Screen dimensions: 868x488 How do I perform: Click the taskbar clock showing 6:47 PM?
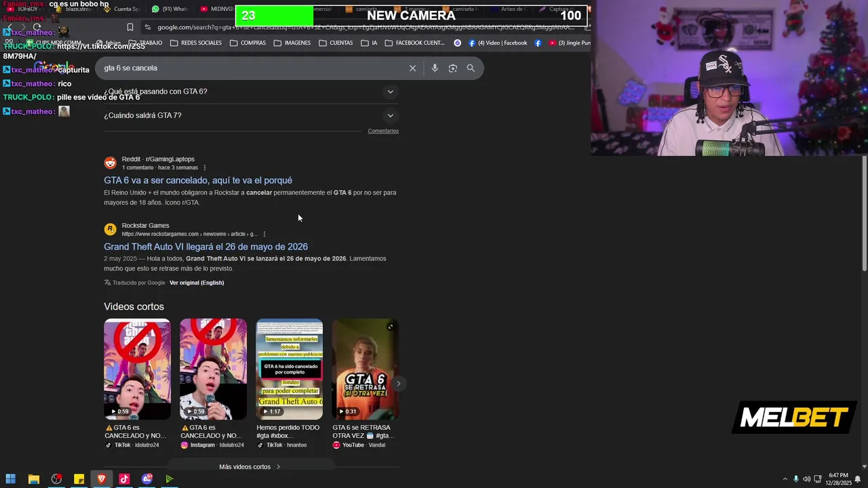pos(838,479)
